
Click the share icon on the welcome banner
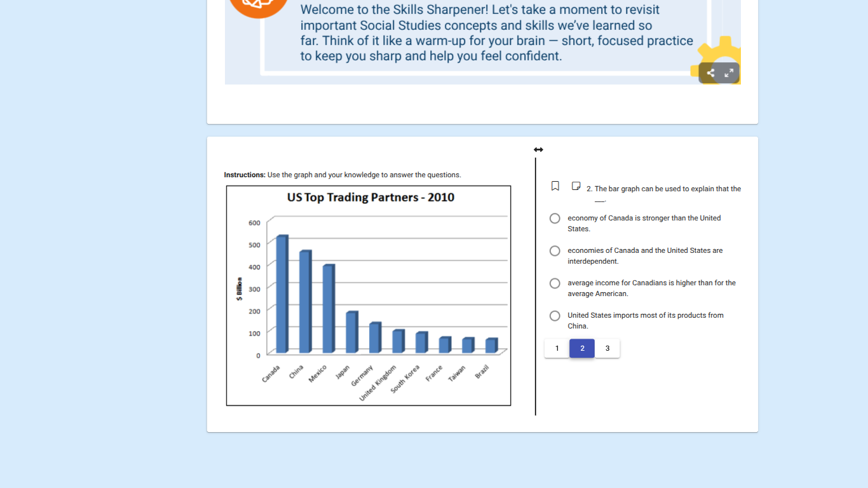(710, 72)
